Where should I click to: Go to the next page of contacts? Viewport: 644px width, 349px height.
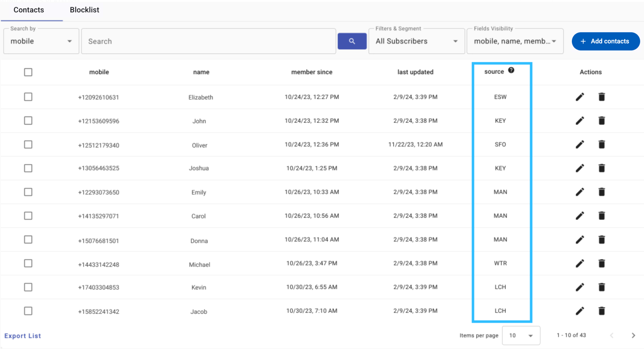tap(633, 335)
